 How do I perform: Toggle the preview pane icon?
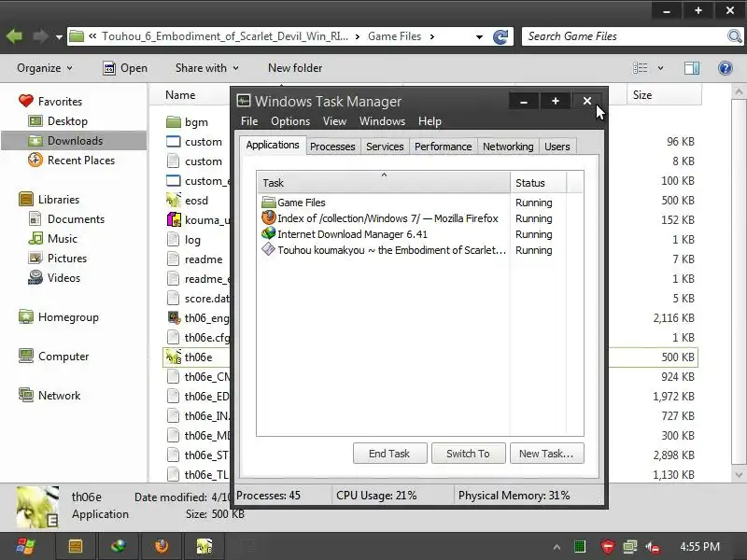click(692, 68)
